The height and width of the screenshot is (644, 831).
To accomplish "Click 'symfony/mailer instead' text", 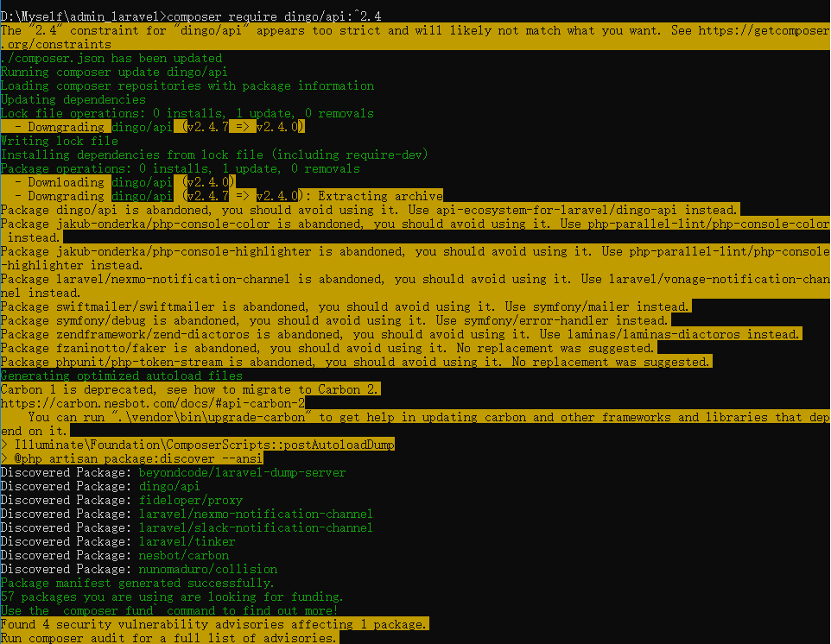I will pyautogui.click(x=611, y=306).
